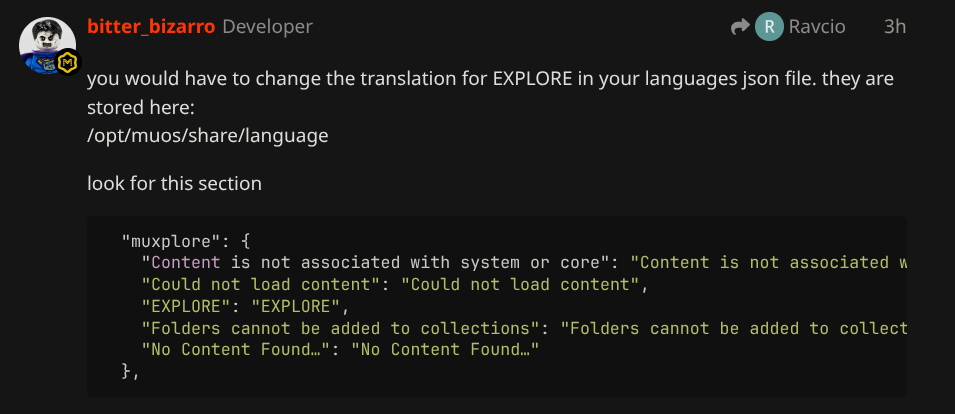Screen dimensions: 955x414
Task: Click the reply-to arrow icon
Action: [741, 27]
